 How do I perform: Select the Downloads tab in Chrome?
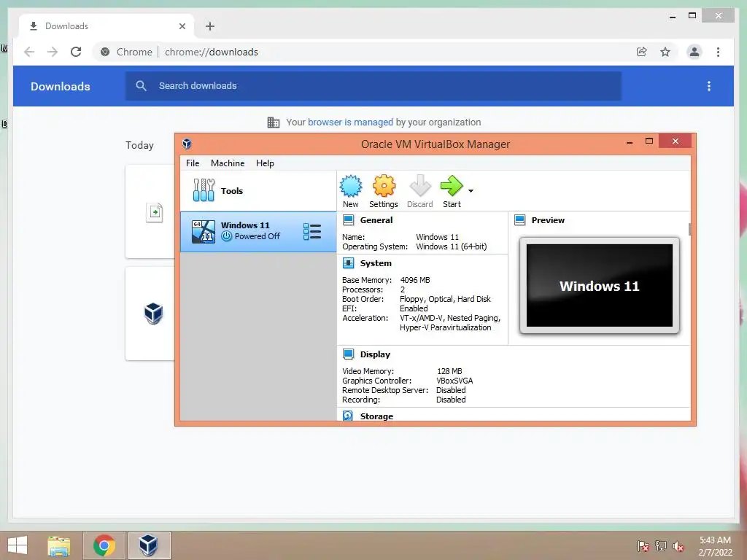click(x=107, y=26)
